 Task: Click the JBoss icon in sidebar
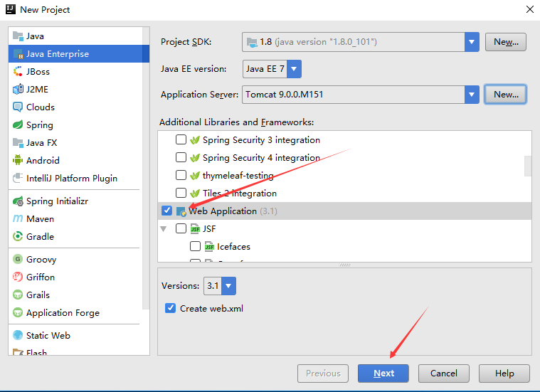(x=18, y=72)
